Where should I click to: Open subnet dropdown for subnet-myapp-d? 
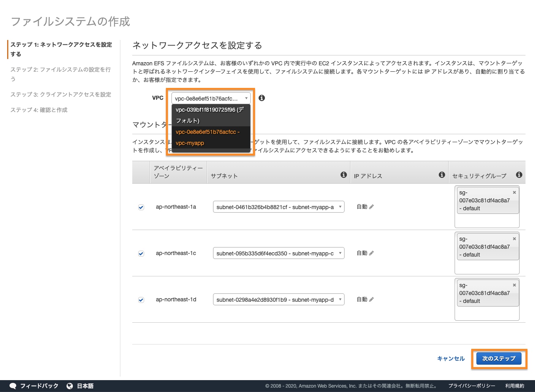tap(279, 299)
